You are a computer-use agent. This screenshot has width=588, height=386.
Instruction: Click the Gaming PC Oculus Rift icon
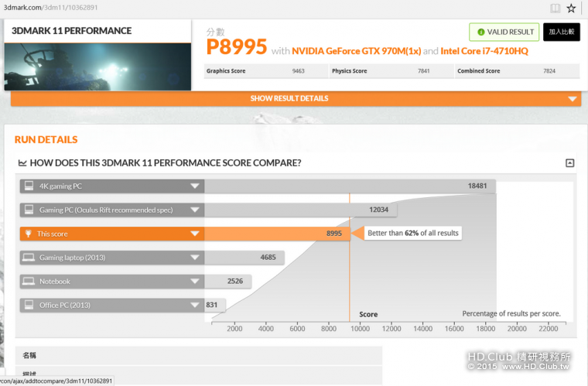tap(29, 210)
